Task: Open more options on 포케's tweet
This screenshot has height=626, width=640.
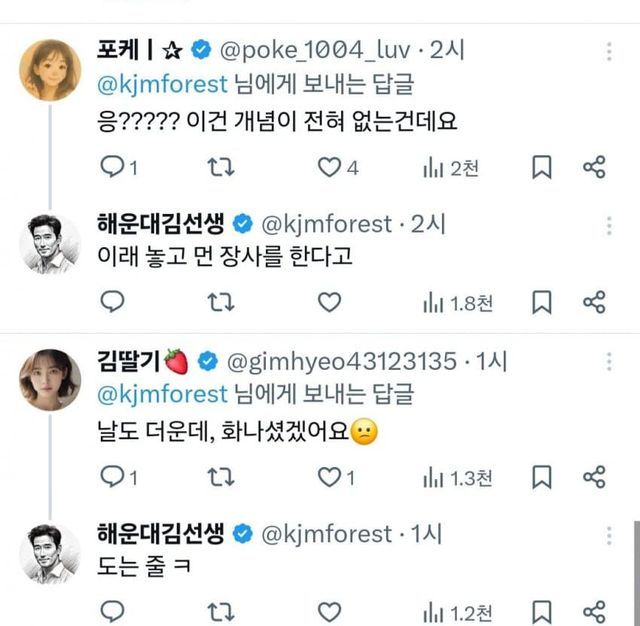Action: tap(610, 51)
